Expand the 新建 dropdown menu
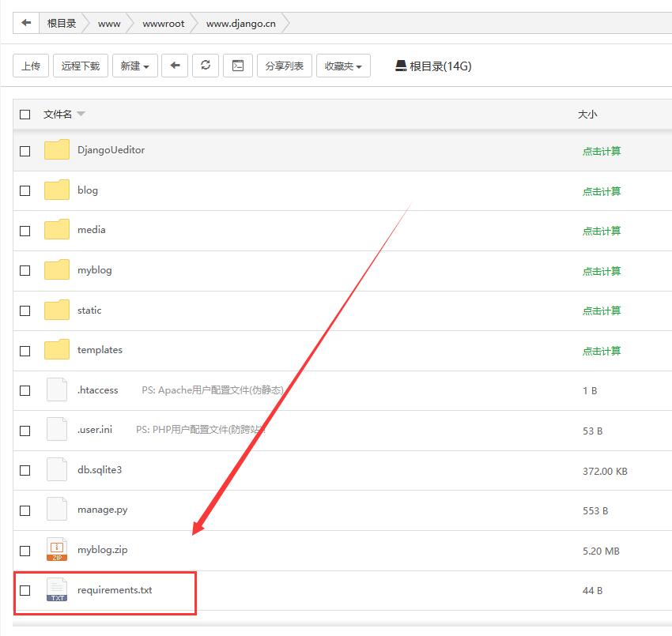This screenshot has width=672, height=636. [134, 66]
